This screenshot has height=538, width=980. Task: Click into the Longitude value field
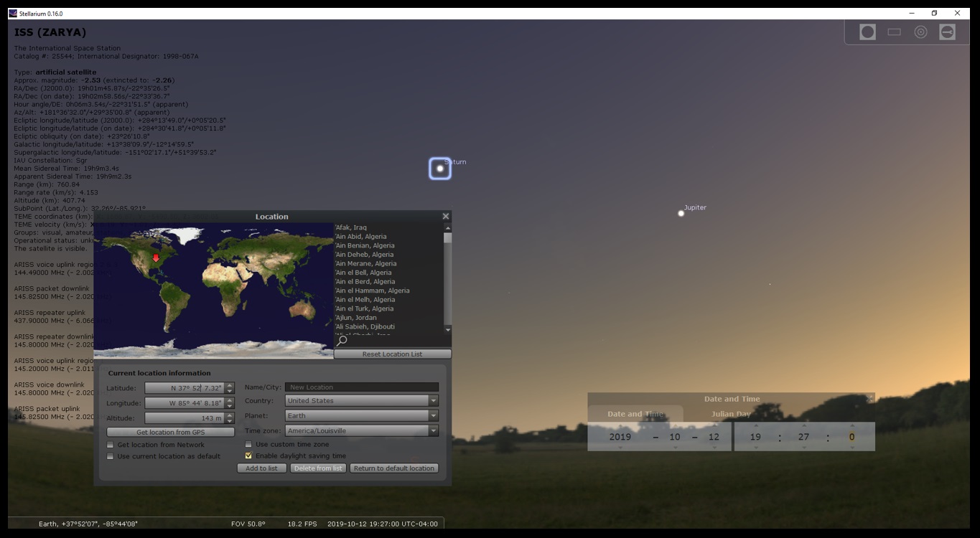185,403
